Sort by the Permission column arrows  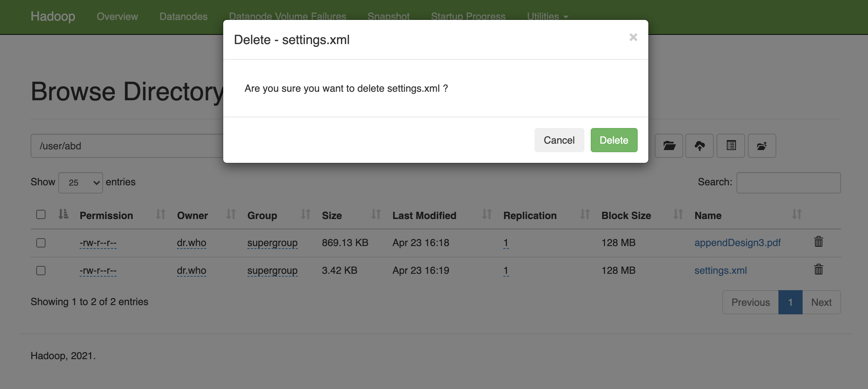(161, 214)
